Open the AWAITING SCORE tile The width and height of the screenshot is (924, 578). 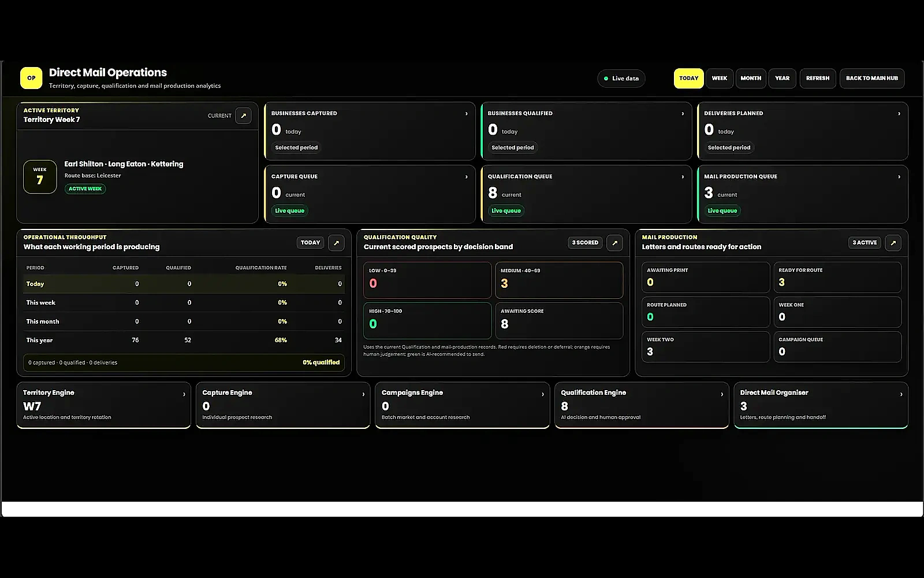[x=559, y=321]
